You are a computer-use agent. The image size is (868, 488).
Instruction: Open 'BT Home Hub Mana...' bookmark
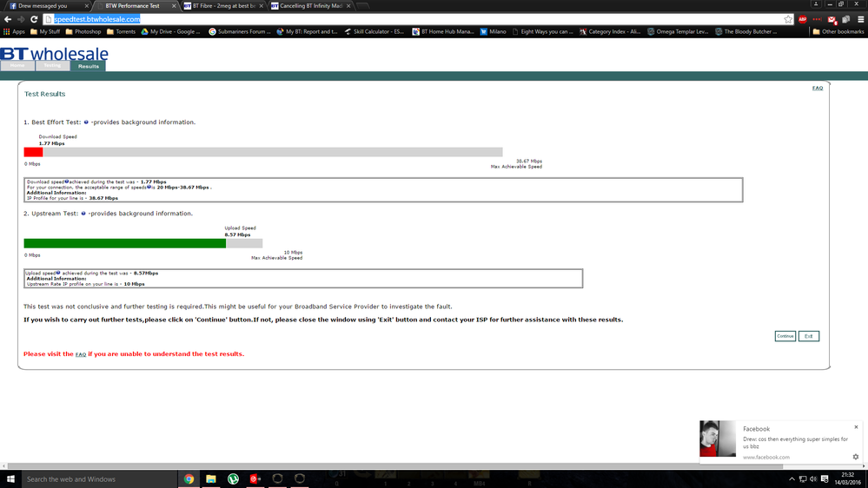pyautogui.click(x=443, y=31)
